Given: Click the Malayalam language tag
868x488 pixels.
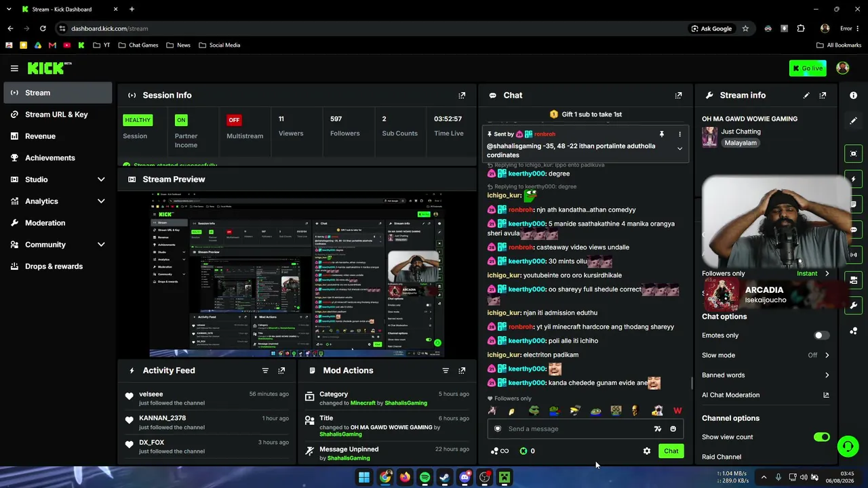Looking at the screenshot, I should (x=741, y=143).
